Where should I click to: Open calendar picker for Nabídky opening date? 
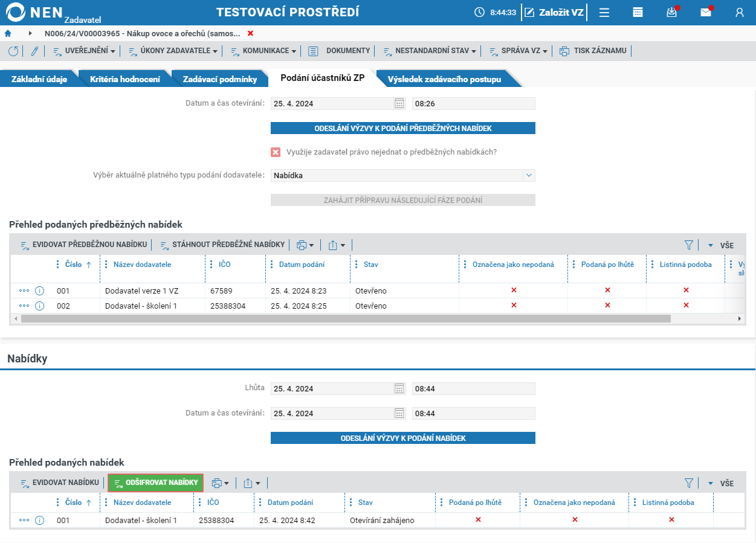[399, 413]
